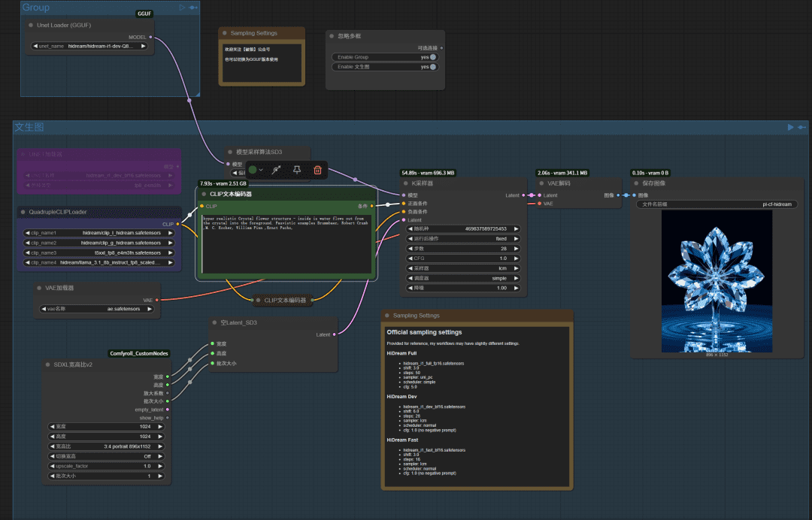
Task: Open the unet_name model dropdown
Action: click(x=89, y=46)
